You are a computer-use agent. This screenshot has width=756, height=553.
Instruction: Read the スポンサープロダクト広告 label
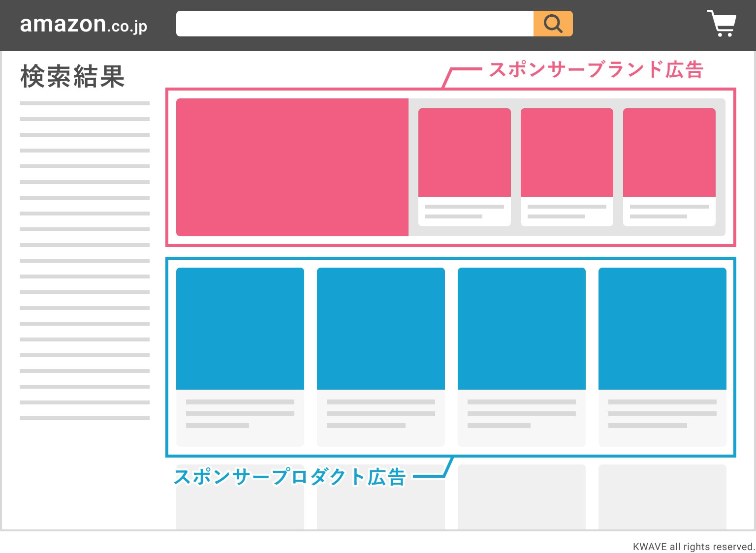point(290,477)
